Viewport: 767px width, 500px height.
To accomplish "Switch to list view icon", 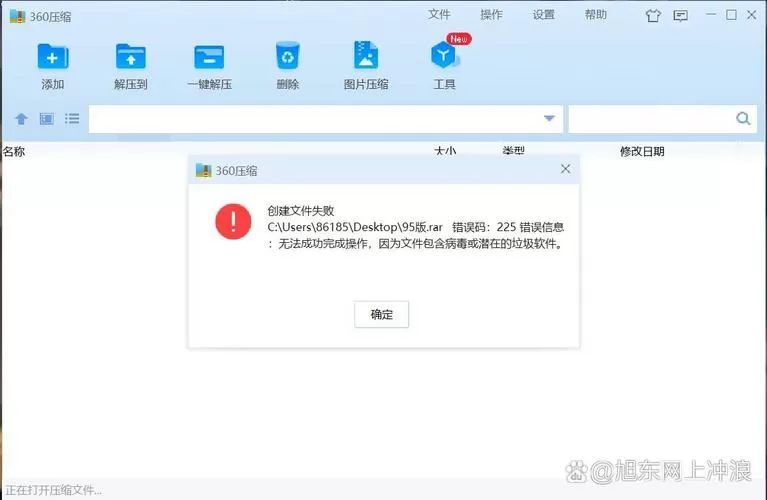I will pyautogui.click(x=72, y=118).
